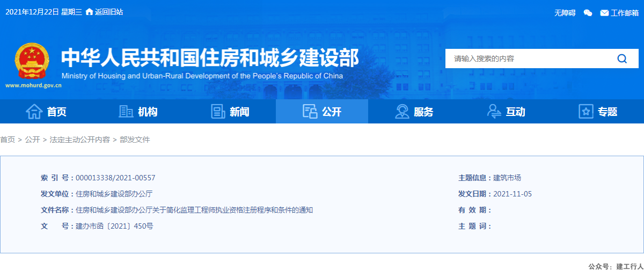Click the house icon in 首页 nav
Viewport: 644px width, 270px height.
[34, 112]
